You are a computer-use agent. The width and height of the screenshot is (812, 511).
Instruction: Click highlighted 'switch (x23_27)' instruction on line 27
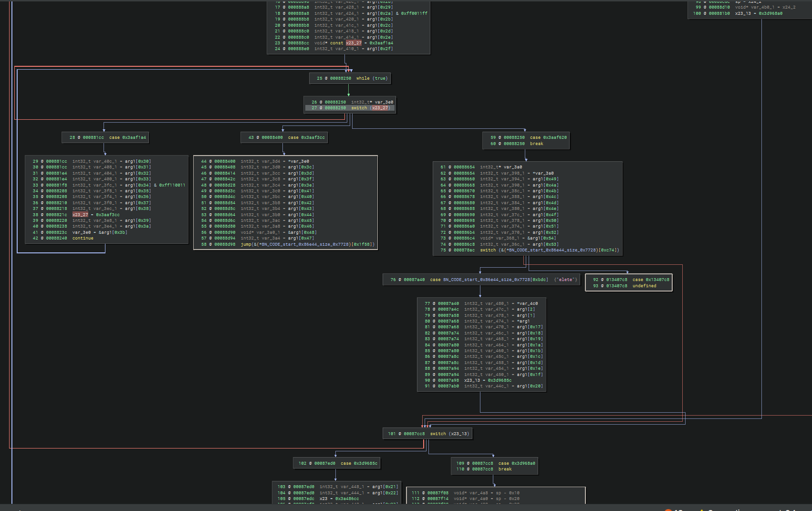pyautogui.click(x=371, y=108)
